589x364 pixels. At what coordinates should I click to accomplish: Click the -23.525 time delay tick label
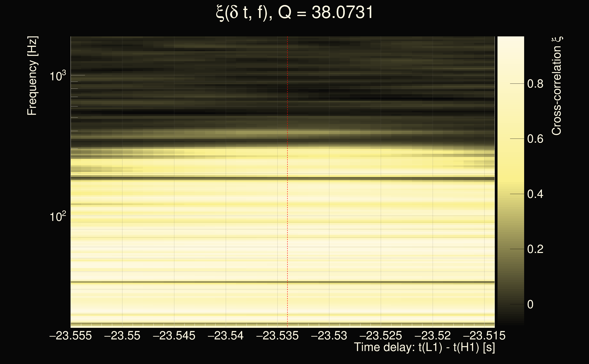tap(381, 336)
